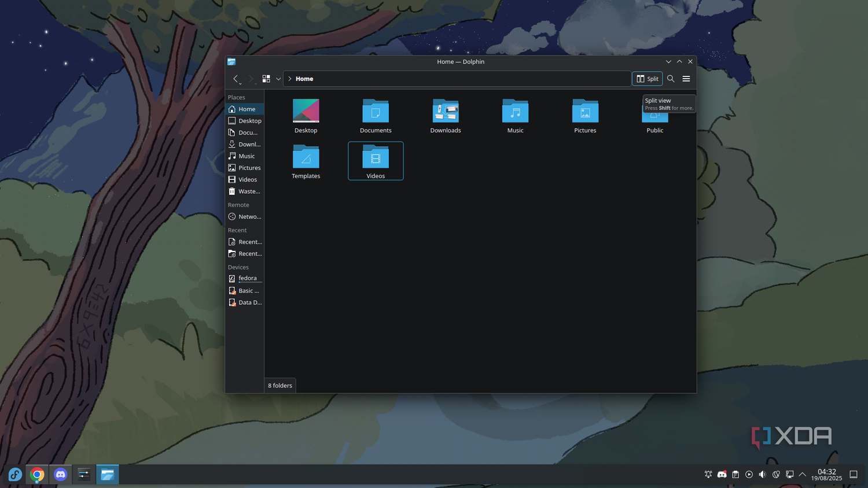Open System Settings taskbar icon
The height and width of the screenshot is (488, 868).
pos(84,475)
